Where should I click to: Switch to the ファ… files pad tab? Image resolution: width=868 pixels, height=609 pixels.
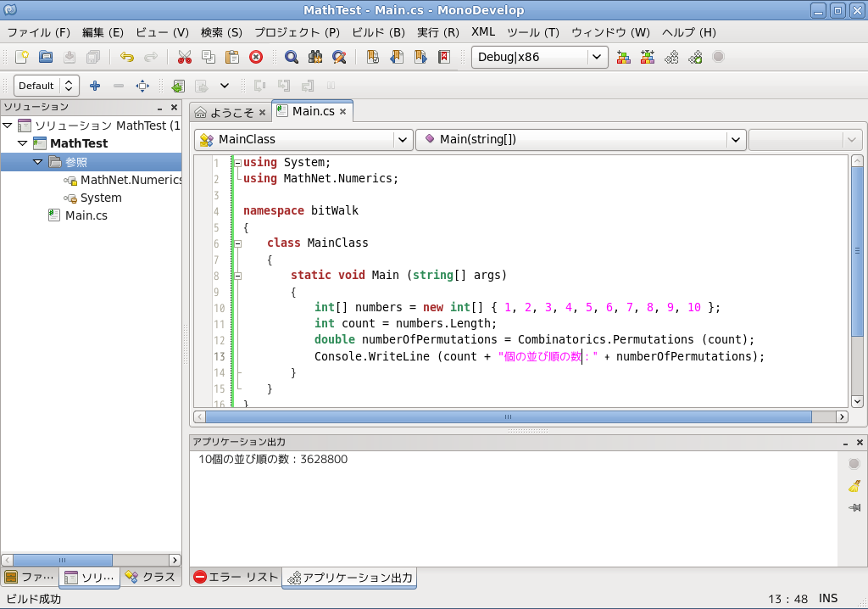30,577
